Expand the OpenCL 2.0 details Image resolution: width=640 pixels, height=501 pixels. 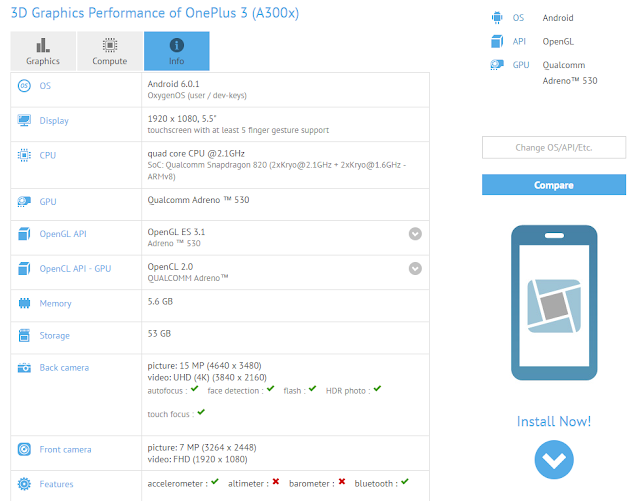tap(415, 269)
